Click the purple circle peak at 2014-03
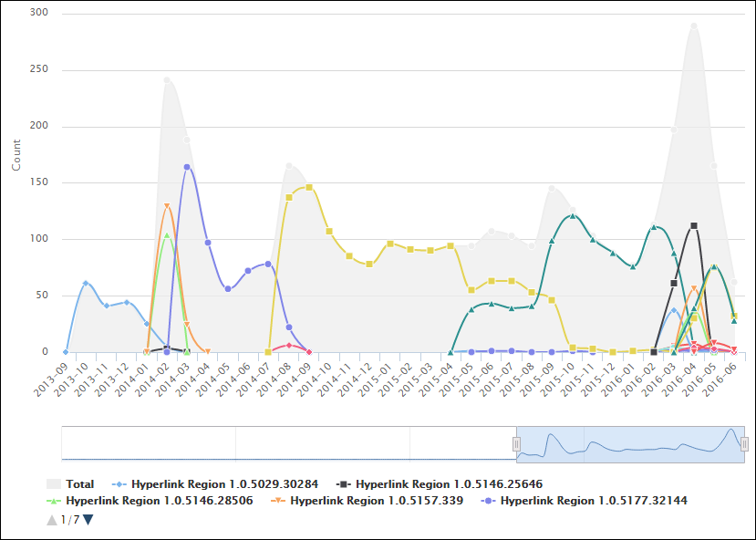The width and height of the screenshot is (756, 540). pos(187,167)
